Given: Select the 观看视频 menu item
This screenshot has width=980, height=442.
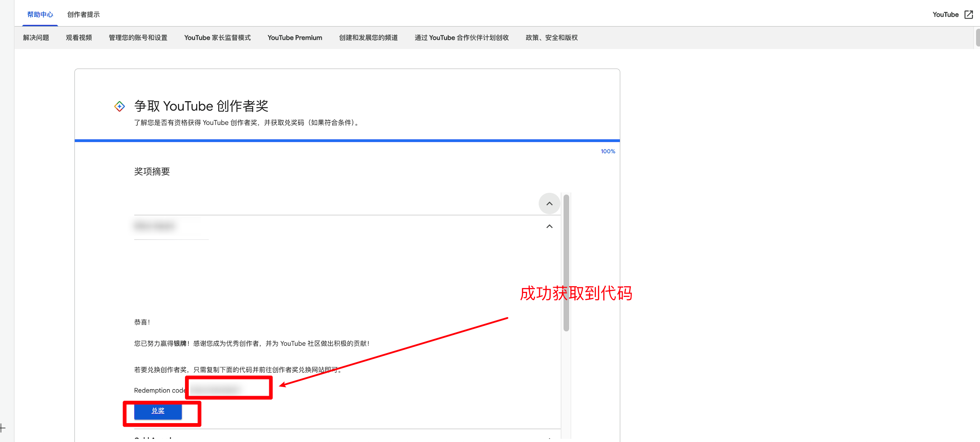Looking at the screenshot, I should tap(79, 38).
